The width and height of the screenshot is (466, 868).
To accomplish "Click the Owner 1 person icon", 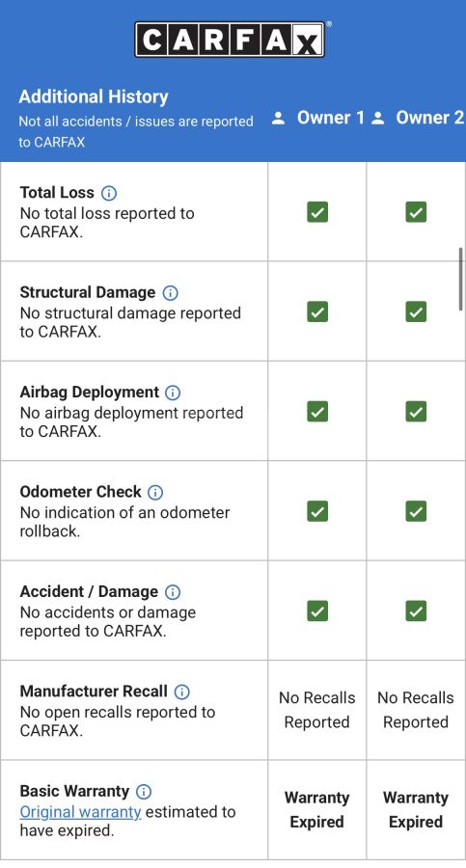I will [278, 118].
